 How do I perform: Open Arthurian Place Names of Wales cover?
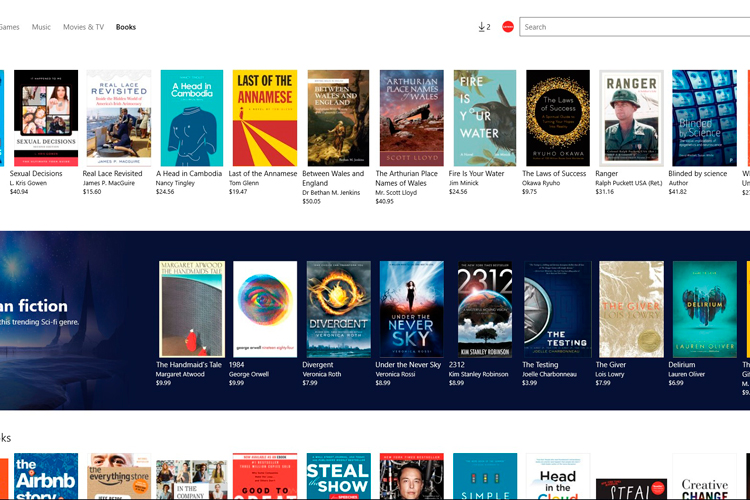coord(412,118)
